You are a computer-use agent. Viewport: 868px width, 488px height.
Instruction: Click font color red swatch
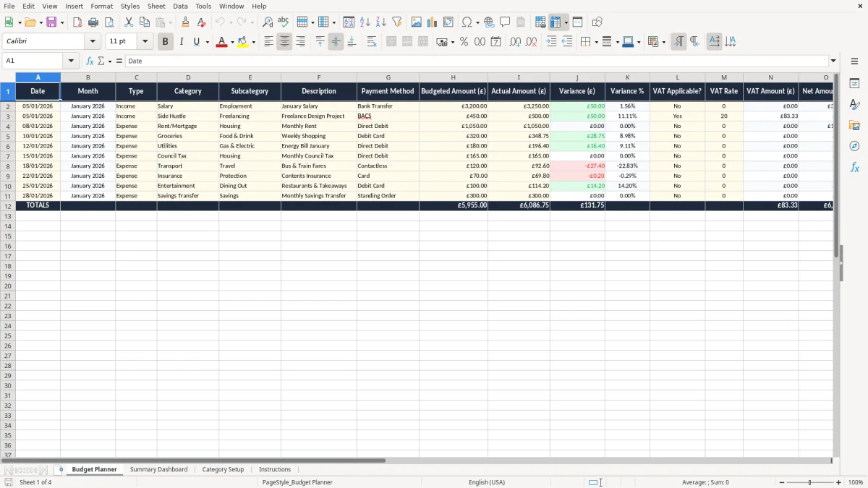point(221,42)
